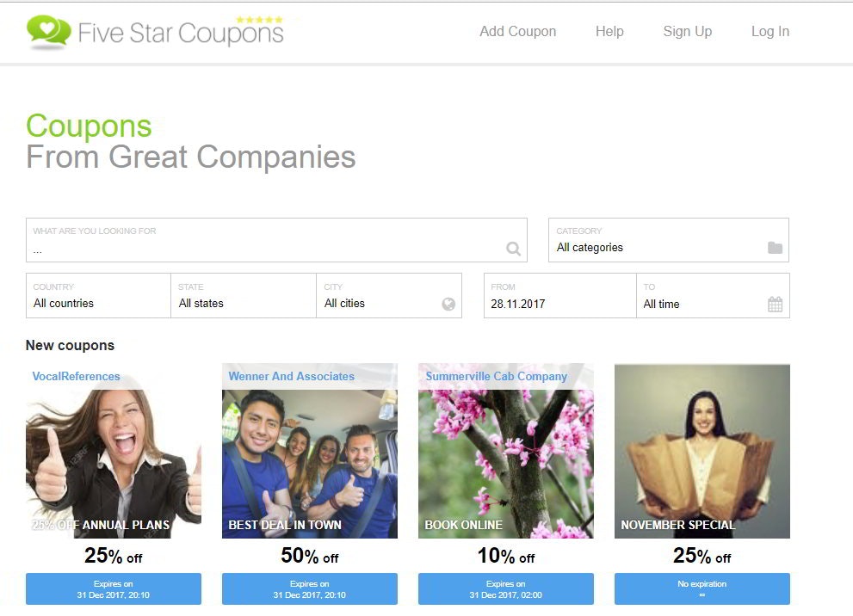
Task: Click the November Special coupon thumbnail
Action: coord(702,452)
